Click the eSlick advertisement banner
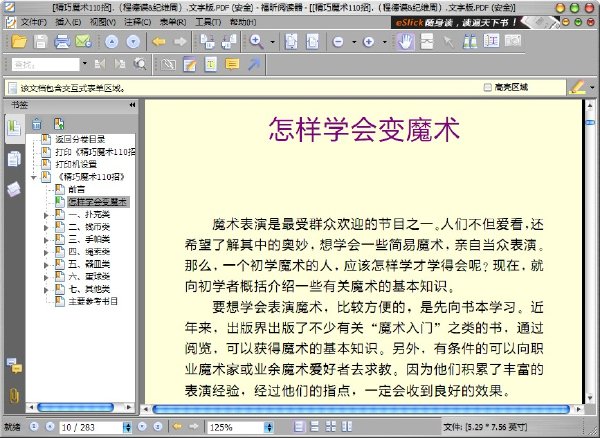The image size is (600, 438). 474,22
